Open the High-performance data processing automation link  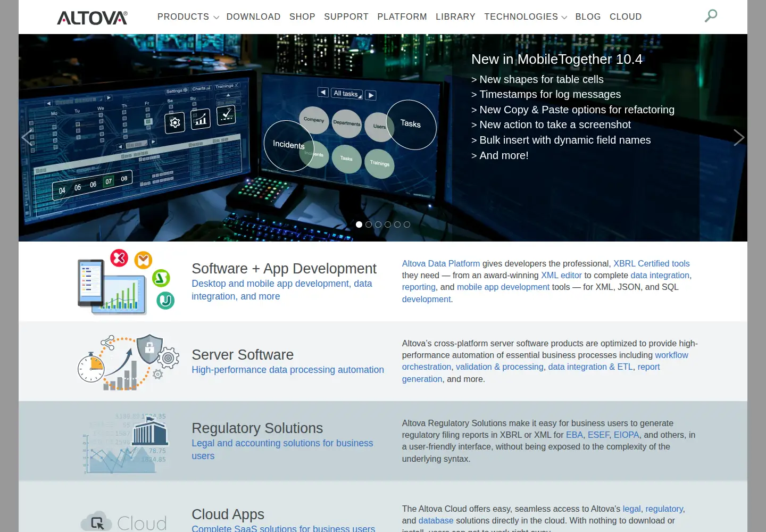point(288,370)
